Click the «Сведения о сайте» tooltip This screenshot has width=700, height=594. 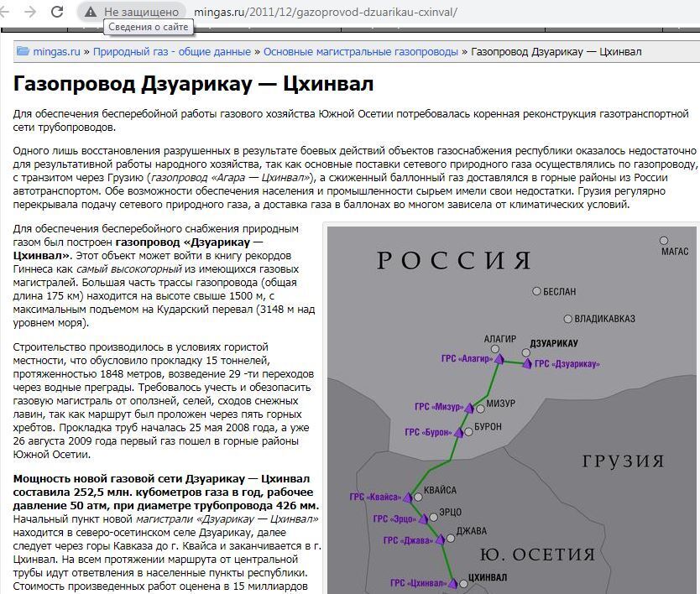click(149, 27)
